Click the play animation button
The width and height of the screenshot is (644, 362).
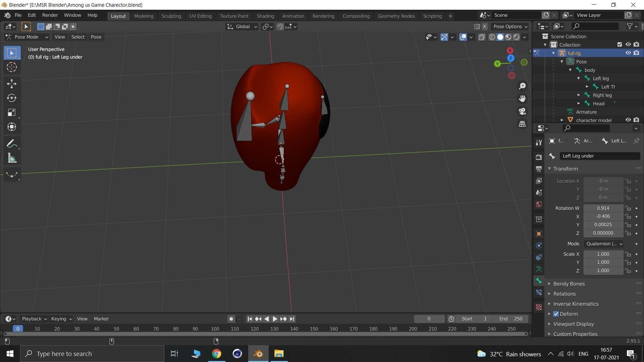(x=275, y=319)
